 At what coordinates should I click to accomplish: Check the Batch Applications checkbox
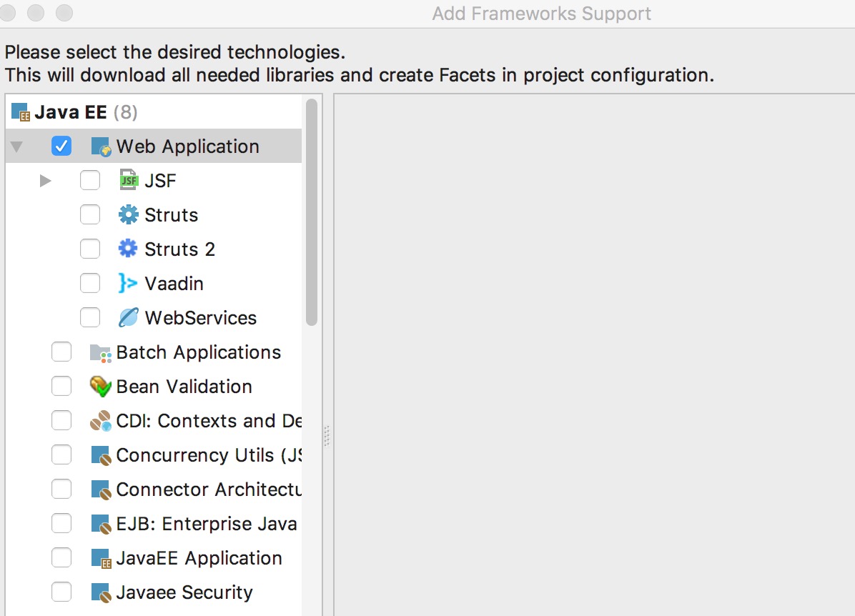click(61, 352)
